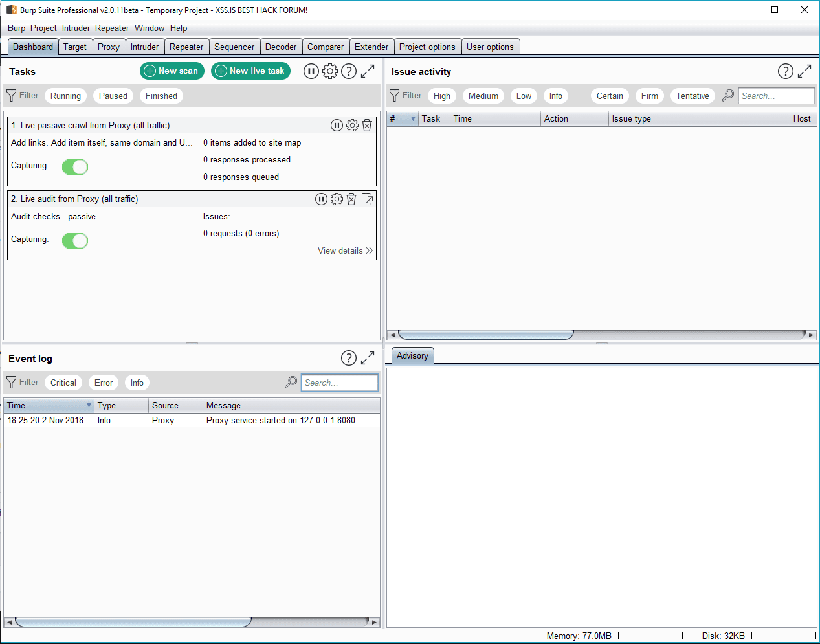Image resolution: width=820 pixels, height=644 pixels.
Task: Toggle the Tentative confidence filter
Action: click(x=693, y=96)
